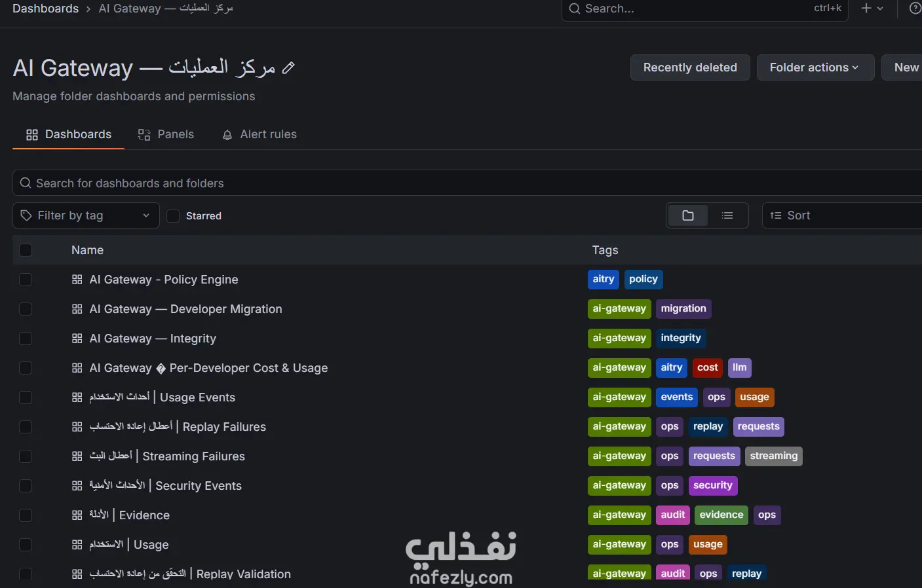The width and height of the screenshot is (922, 588).
Task: Open the Filter by tag dropdown
Action: point(86,215)
